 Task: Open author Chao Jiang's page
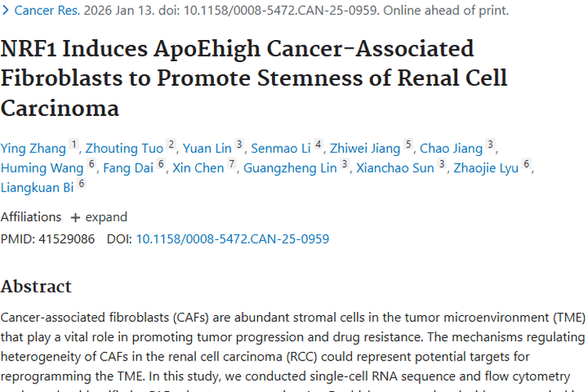coord(451,148)
